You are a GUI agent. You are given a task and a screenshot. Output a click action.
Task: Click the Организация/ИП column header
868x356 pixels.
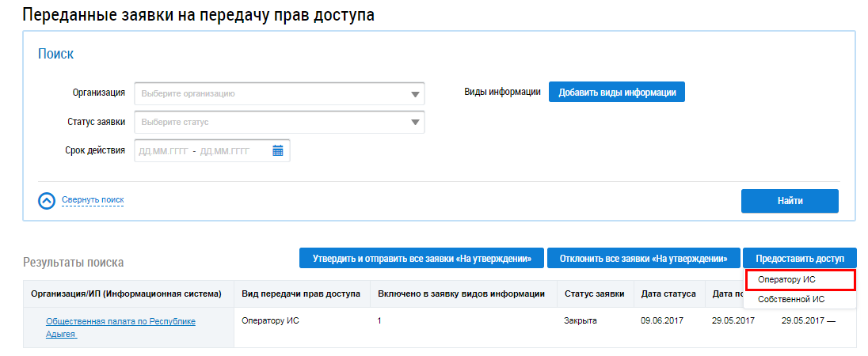point(125,294)
